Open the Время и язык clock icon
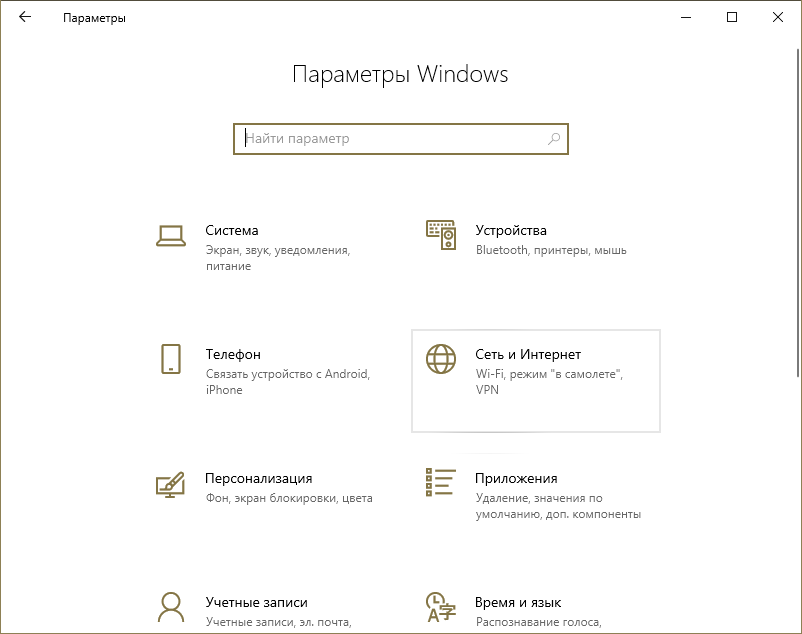This screenshot has width=802, height=634. coord(440,607)
